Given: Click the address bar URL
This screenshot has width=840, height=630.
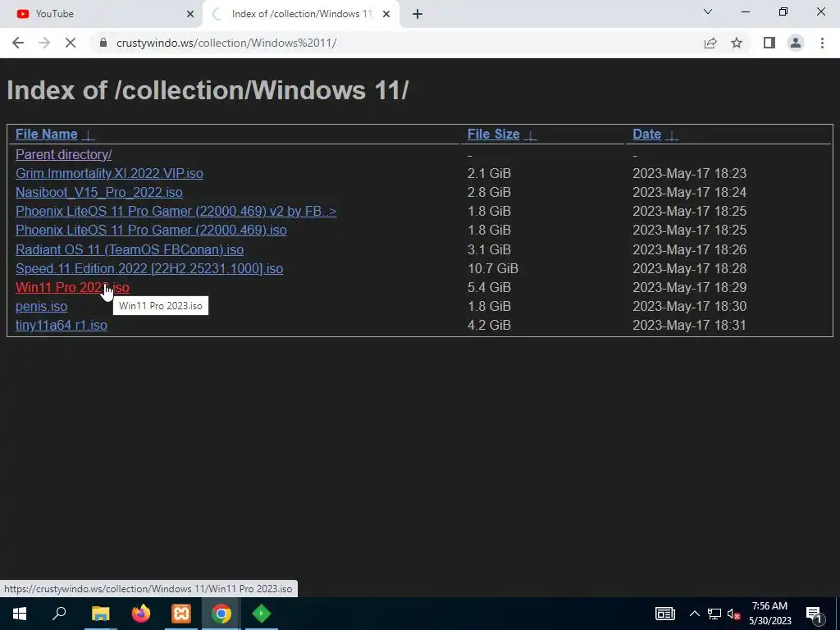Looking at the screenshot, I should point(226,43).
